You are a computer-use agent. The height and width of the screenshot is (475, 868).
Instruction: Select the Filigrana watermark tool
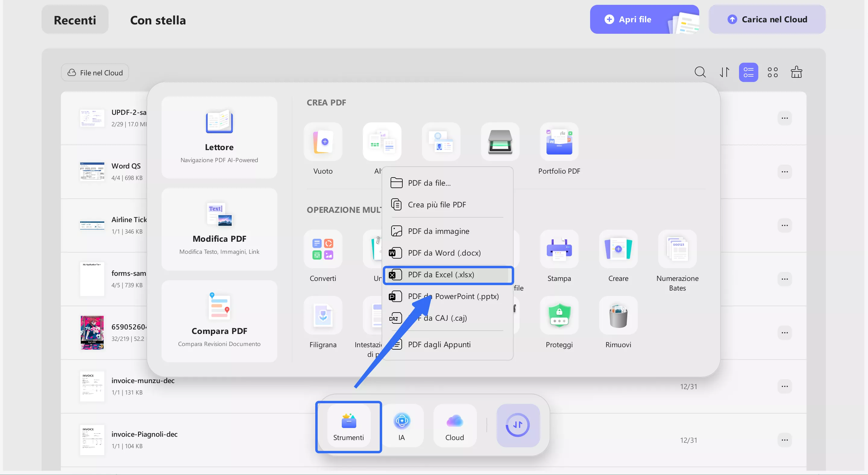point(322,316)
